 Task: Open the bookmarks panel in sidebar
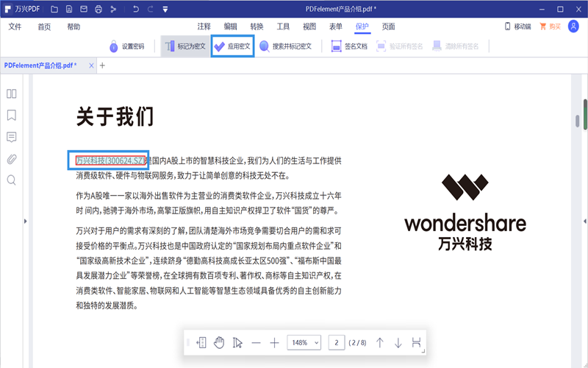coord(12,115)
